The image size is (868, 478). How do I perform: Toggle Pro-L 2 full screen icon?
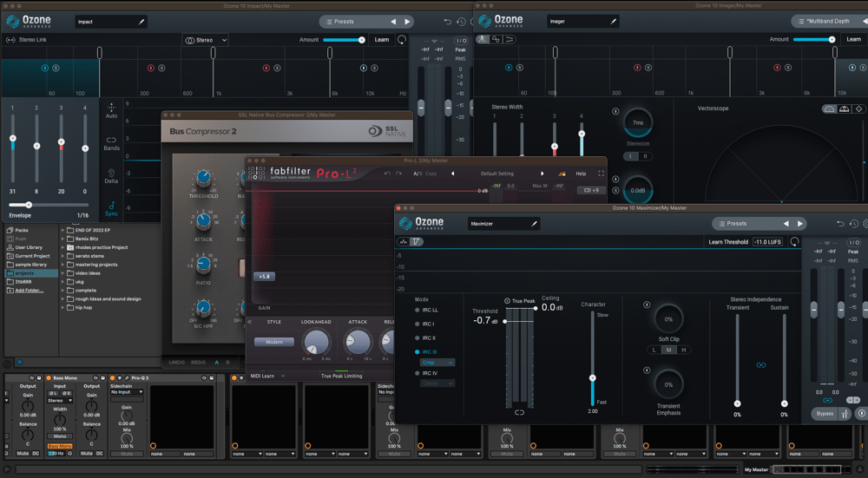pyautogui.click(x=601, y=174)
